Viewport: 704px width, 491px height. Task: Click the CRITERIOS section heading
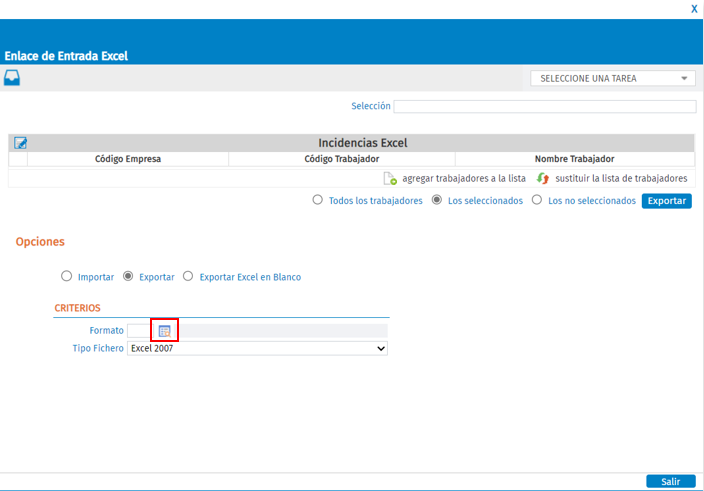tap(77, 308)
